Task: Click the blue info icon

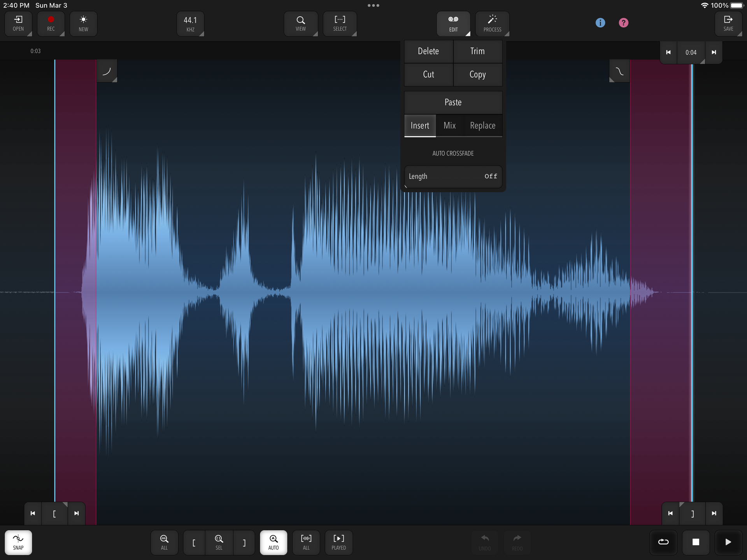Action: [x=600, y=23]
